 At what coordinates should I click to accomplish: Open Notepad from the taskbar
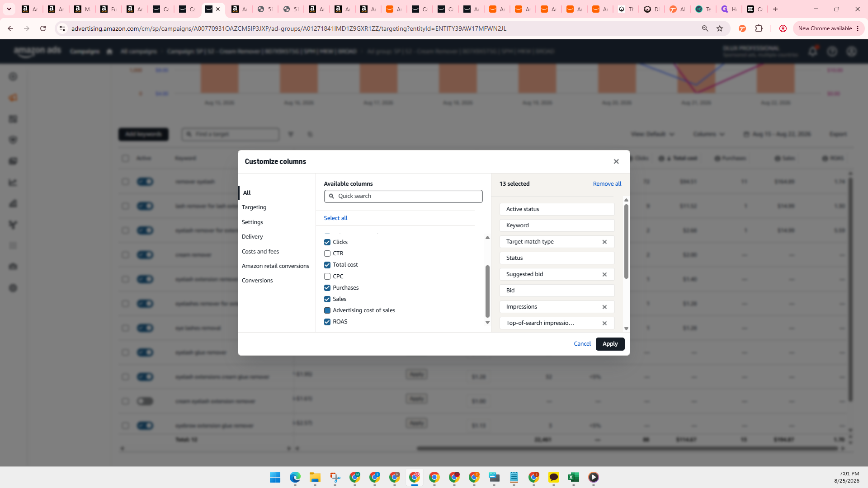pyautogui.click(x=514, y=477)
